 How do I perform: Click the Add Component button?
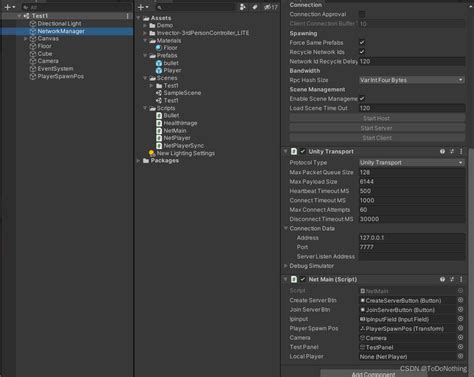(x=373, y=374)
